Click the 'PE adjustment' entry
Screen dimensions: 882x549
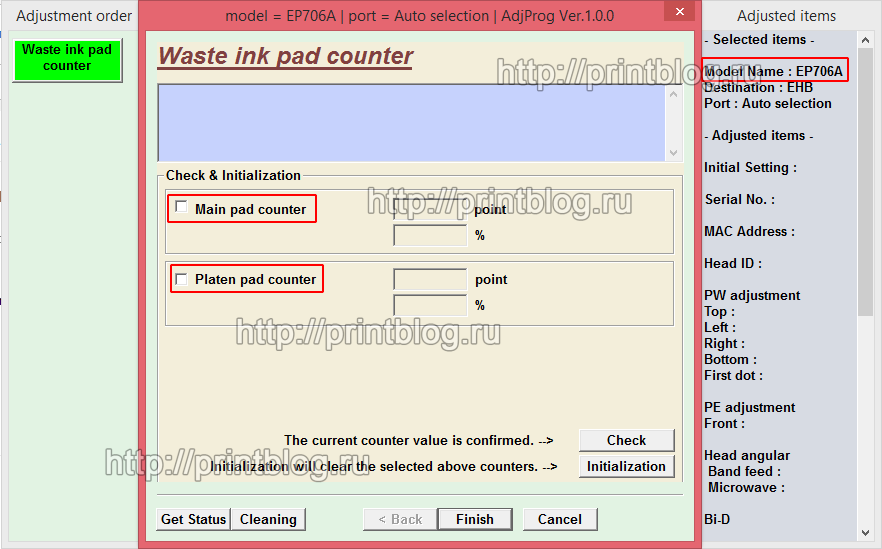750,407
